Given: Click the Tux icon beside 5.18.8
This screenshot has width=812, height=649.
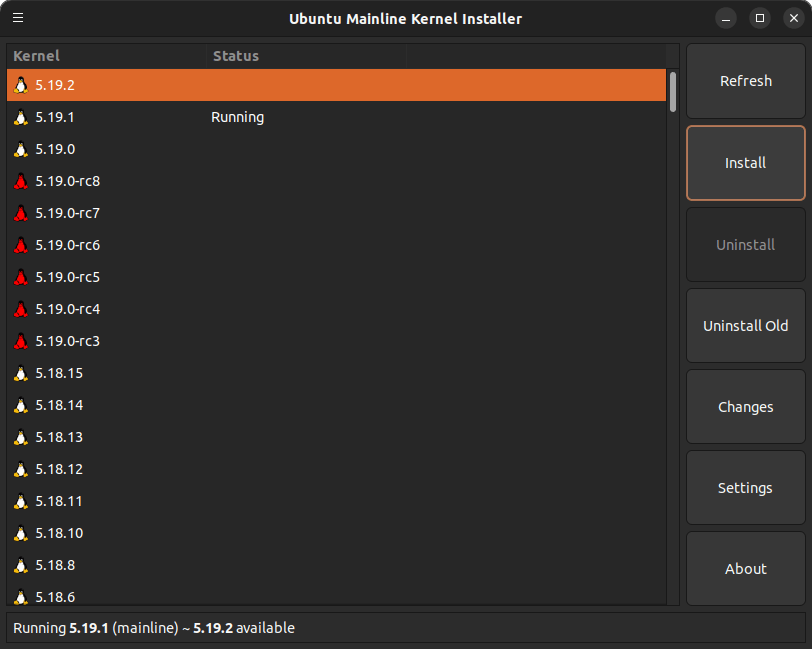Looking at the screenshot, I should point(21,565).
